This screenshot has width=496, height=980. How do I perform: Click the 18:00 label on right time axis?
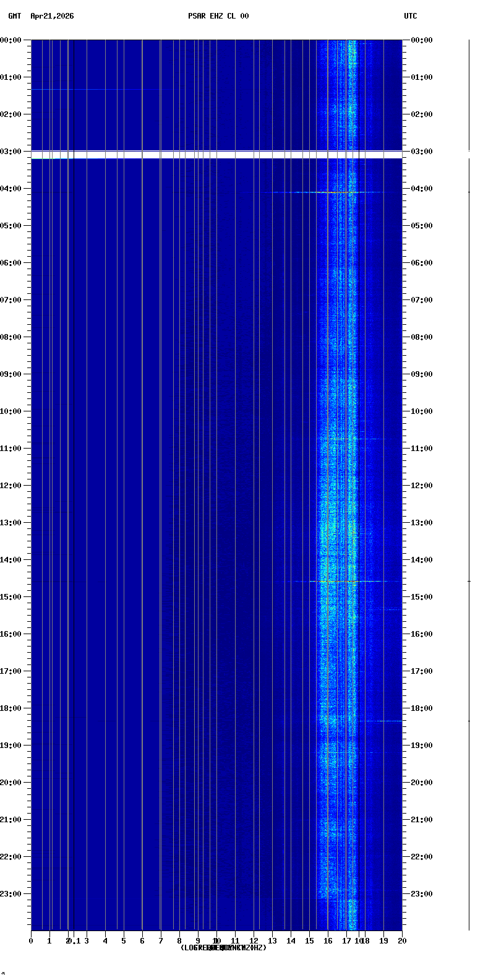[422, 708]
